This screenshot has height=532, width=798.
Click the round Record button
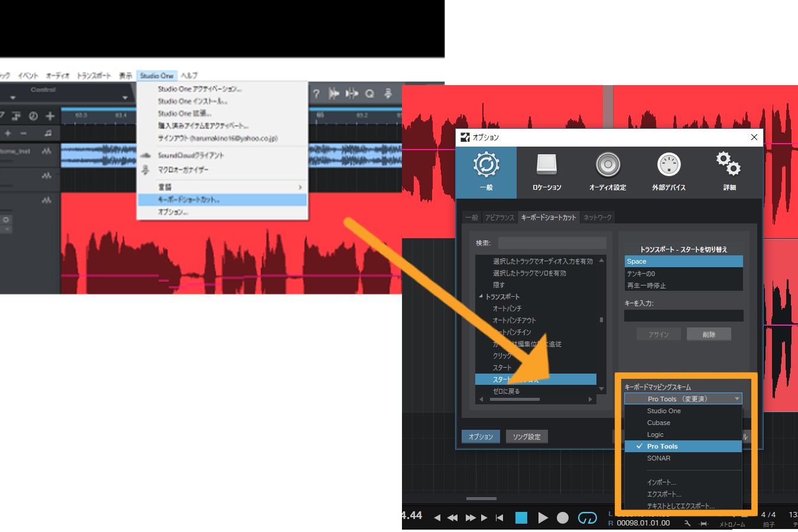(x=563, y=518)
